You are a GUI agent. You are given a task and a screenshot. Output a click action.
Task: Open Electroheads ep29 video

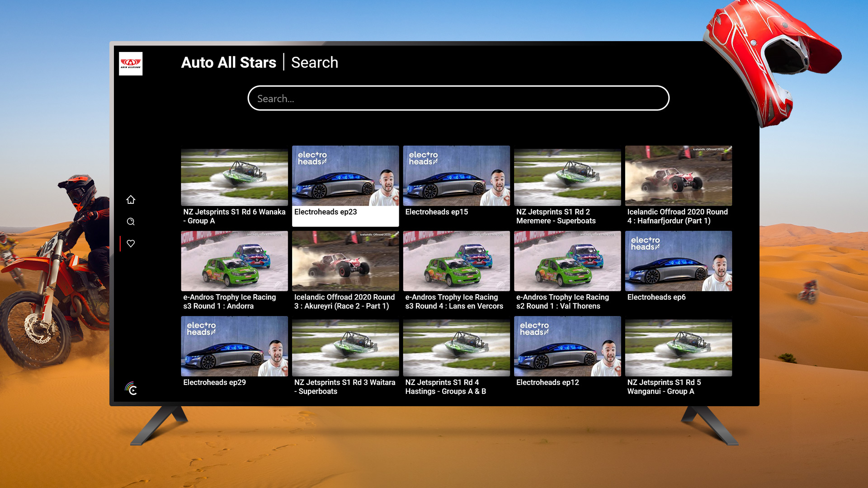(x=234, y=347)
